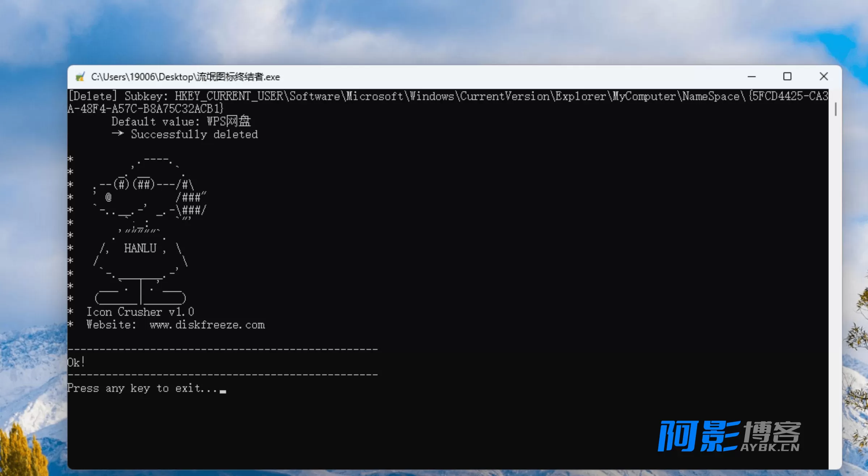Click the arrow before 'Successfully deleted'
Image resolution: width=868 pixels, height=476 pixels.
click(118, 134)
